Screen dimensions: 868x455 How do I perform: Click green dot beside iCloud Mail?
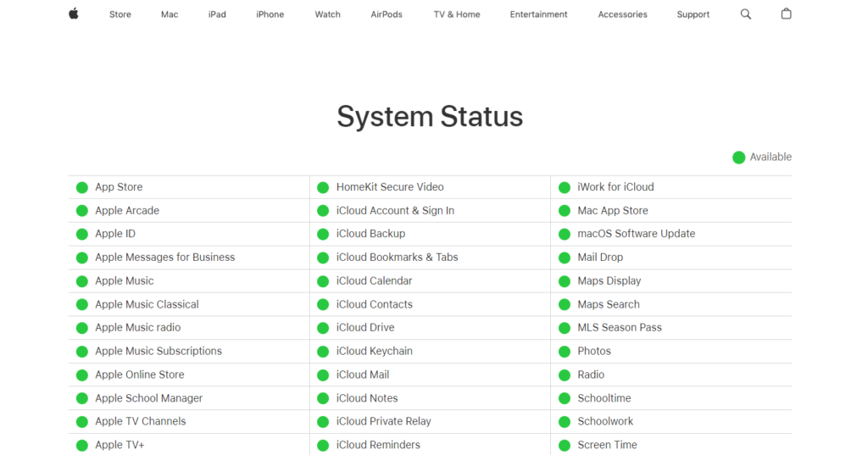tap(323, 375)
